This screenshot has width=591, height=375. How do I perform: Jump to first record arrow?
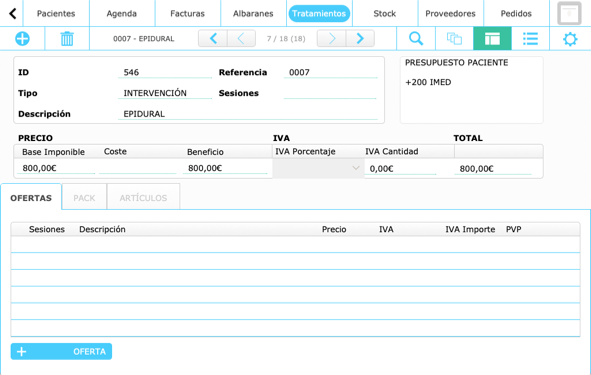213,38
